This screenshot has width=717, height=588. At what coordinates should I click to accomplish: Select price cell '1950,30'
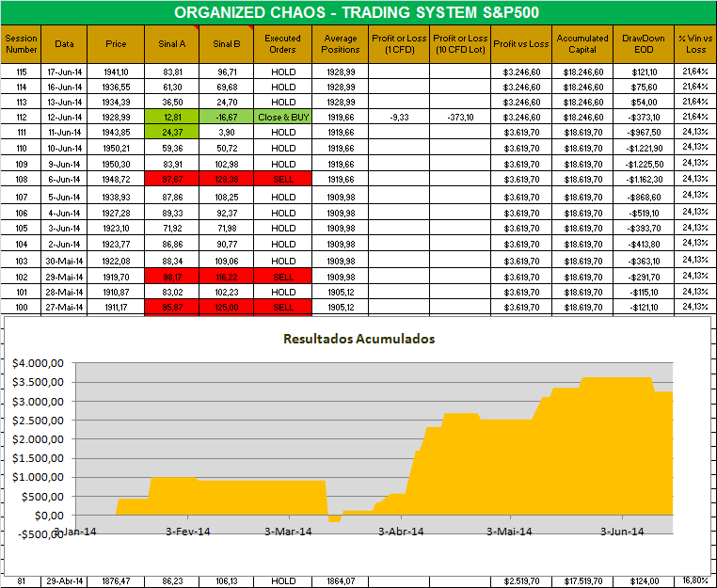click(116, 164)
